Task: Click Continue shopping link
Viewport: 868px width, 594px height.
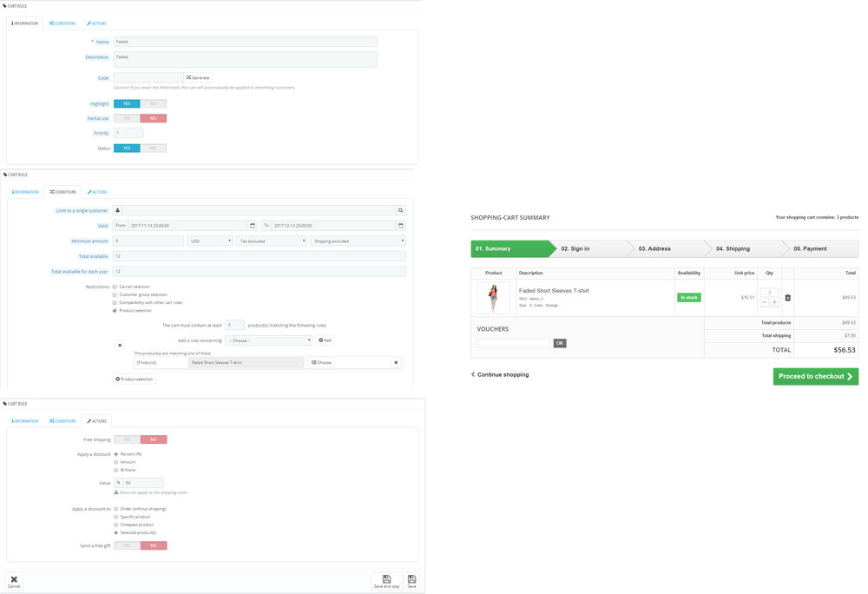Action: [500, 375]
